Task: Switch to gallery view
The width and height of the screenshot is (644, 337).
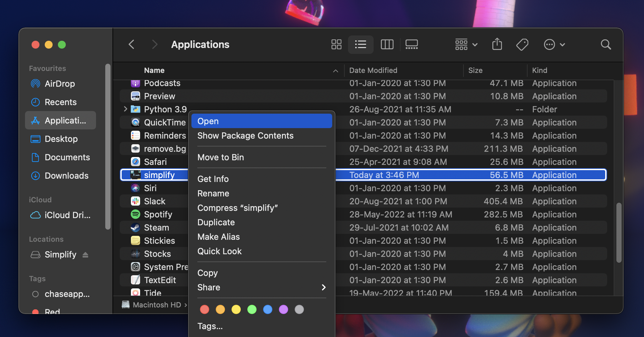Action: coord(411,44)
